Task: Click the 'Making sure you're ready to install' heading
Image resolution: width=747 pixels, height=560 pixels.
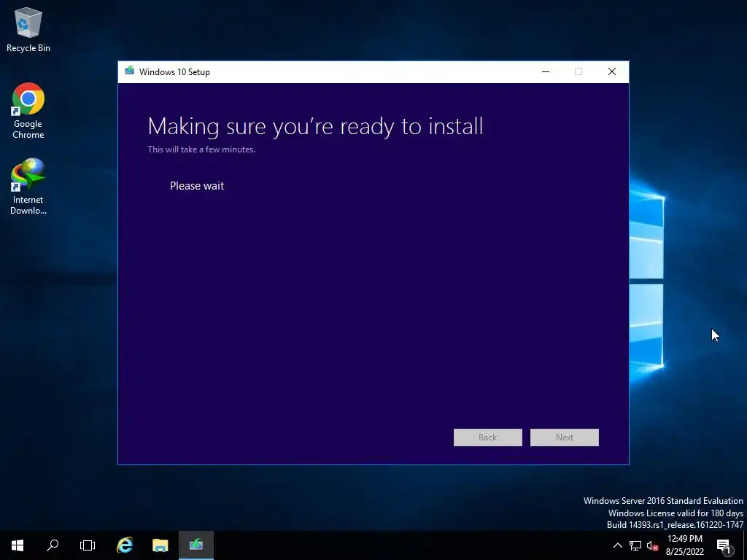Action: [315, 127]
